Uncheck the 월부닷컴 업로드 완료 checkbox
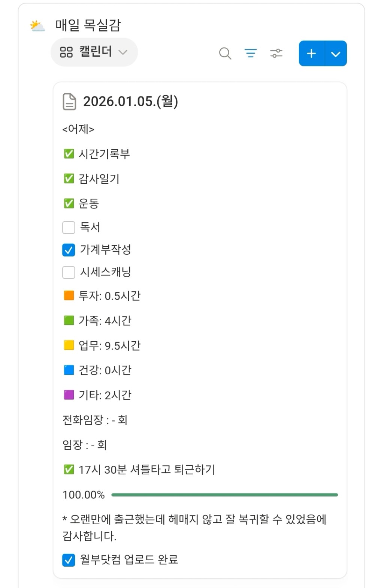 (69, 560)
